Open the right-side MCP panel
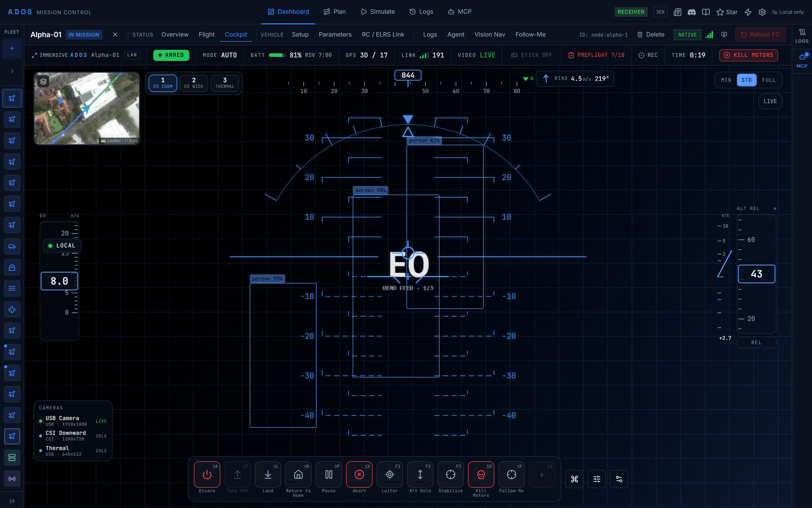 [x=802, y=60]
